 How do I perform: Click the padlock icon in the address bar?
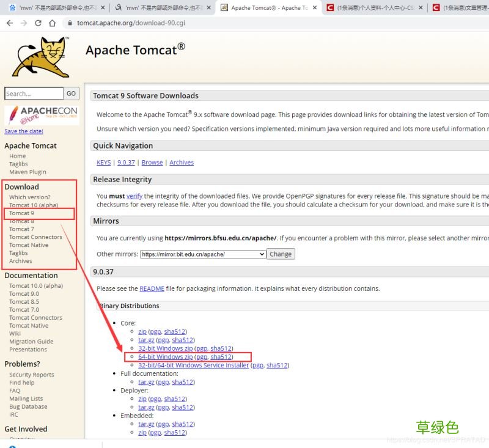coord(70,23)
